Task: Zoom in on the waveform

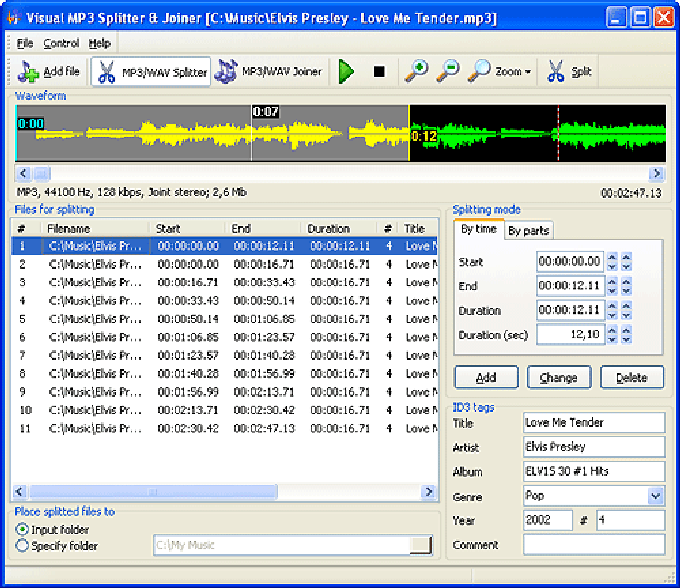Action: click(x=415, y=72)
